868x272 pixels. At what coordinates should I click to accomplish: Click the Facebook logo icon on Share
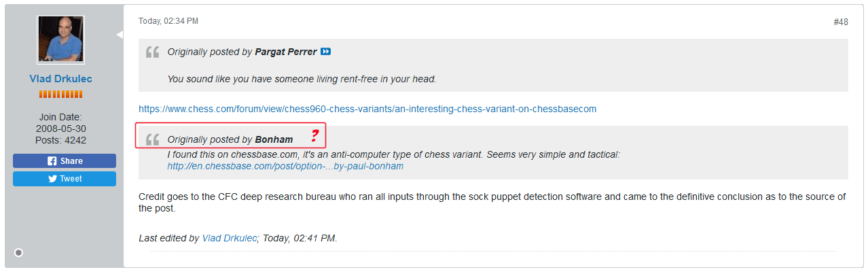(52, 161)
